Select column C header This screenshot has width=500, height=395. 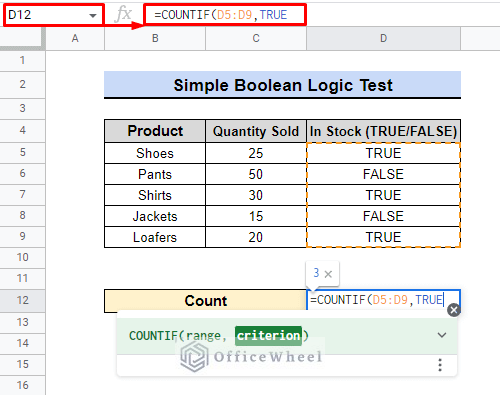(x=256, y=38)
